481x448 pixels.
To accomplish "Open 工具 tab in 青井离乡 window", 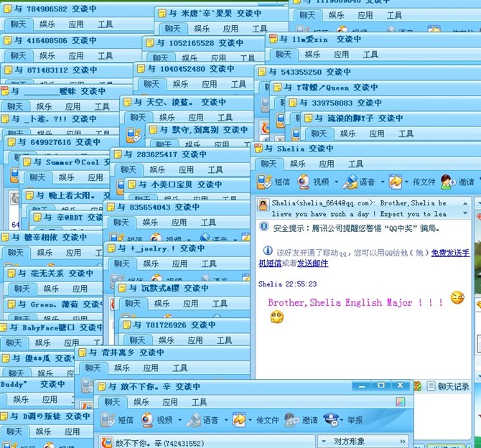I will point(179,368).
